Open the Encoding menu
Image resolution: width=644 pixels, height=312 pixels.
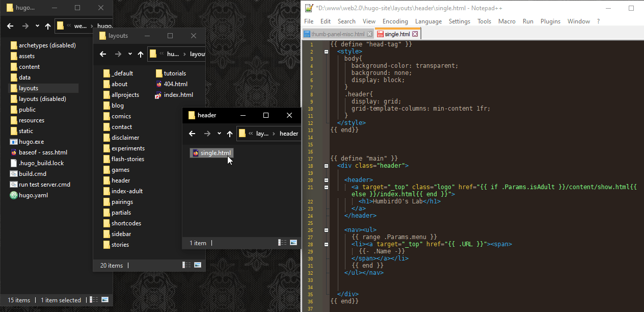click(395, 21)
